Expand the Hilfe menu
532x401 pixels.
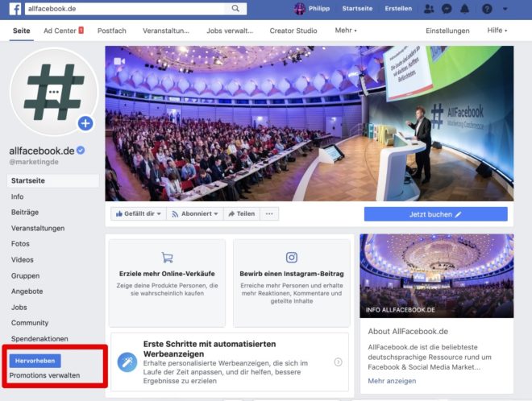(497, 31)
